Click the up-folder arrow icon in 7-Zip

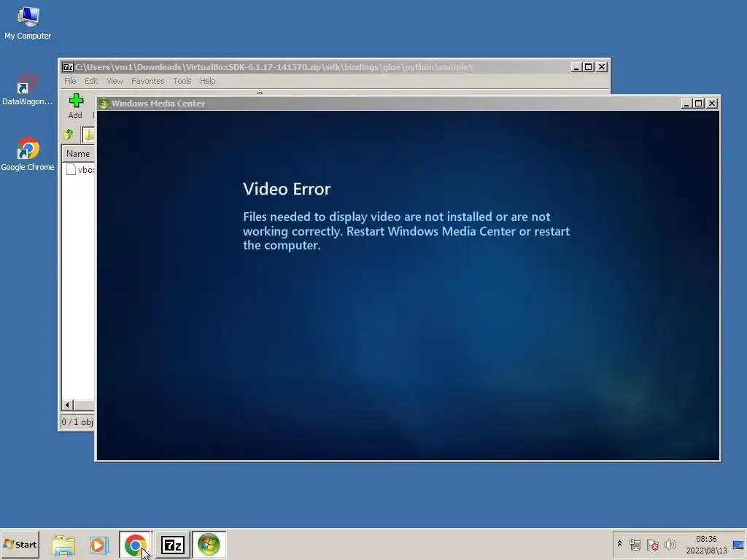point(69,135)
